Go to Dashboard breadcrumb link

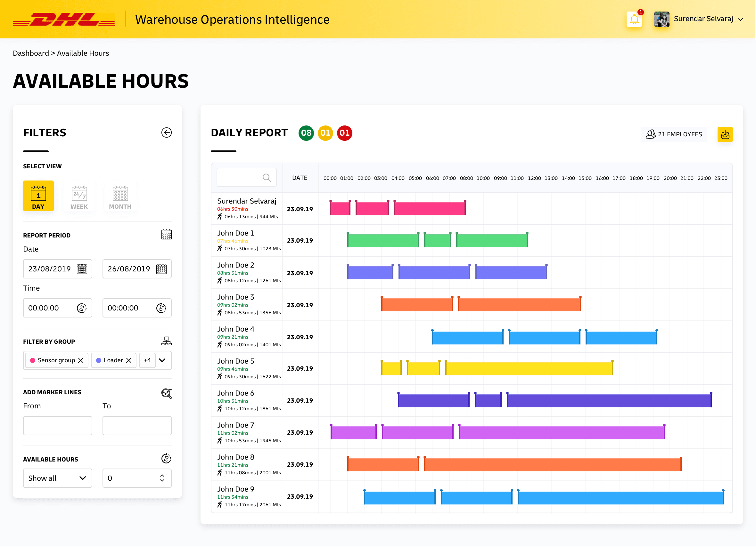point(31,53)
